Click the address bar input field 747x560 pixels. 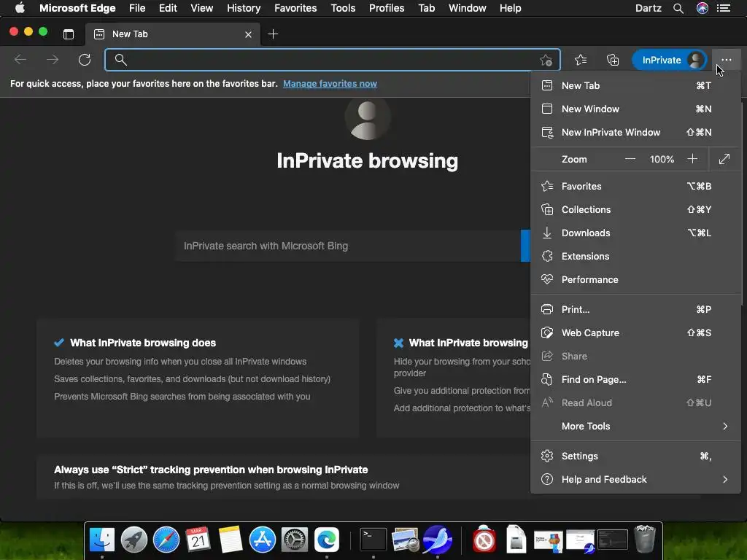pos(332,60)
